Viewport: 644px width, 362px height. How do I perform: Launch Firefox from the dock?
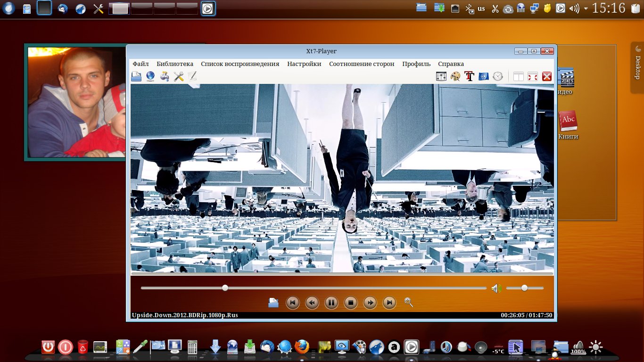coord(302,347)
